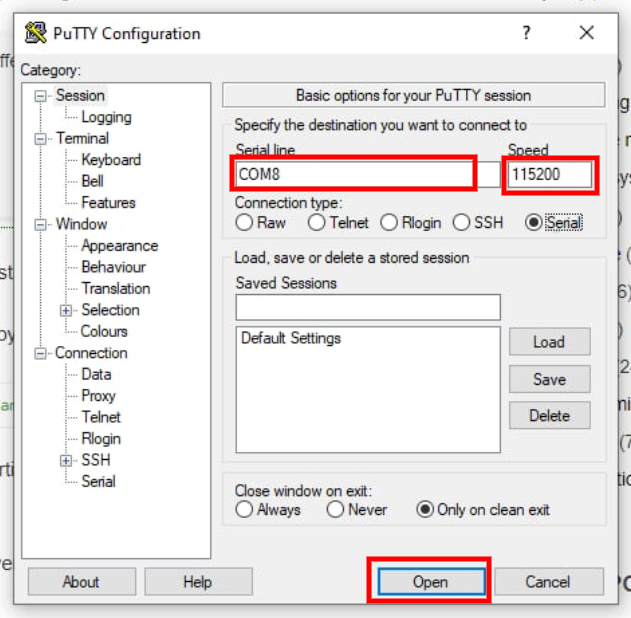631x618 pixels.
Task: Open Serial settings under Connection
Action: coord(98,481)
